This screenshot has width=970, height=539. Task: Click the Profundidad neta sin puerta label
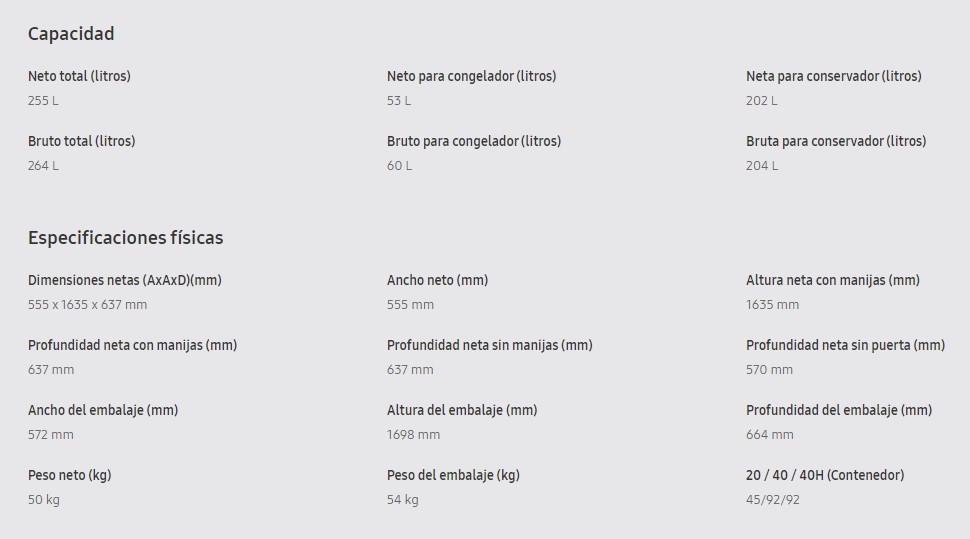tap(845, 345)
